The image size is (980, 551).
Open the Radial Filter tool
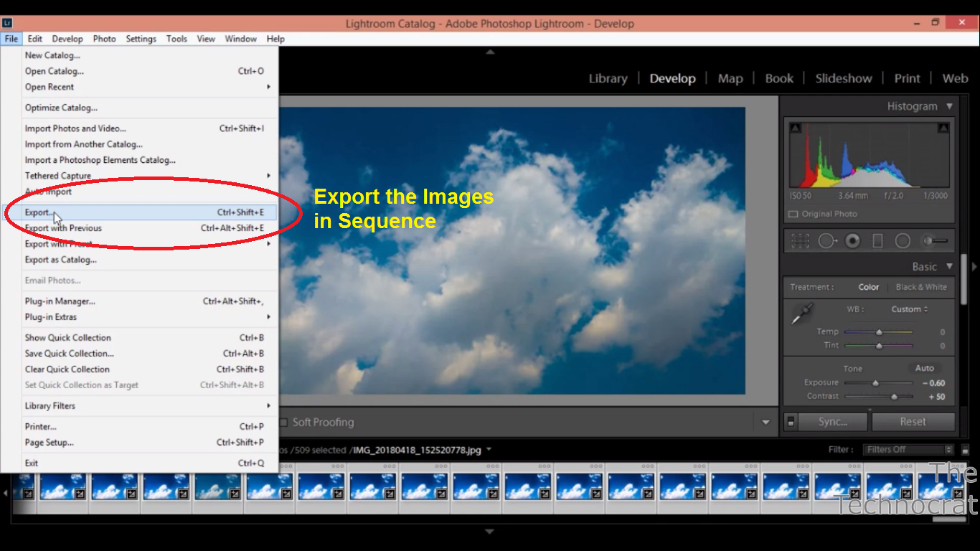pos(902,240)
